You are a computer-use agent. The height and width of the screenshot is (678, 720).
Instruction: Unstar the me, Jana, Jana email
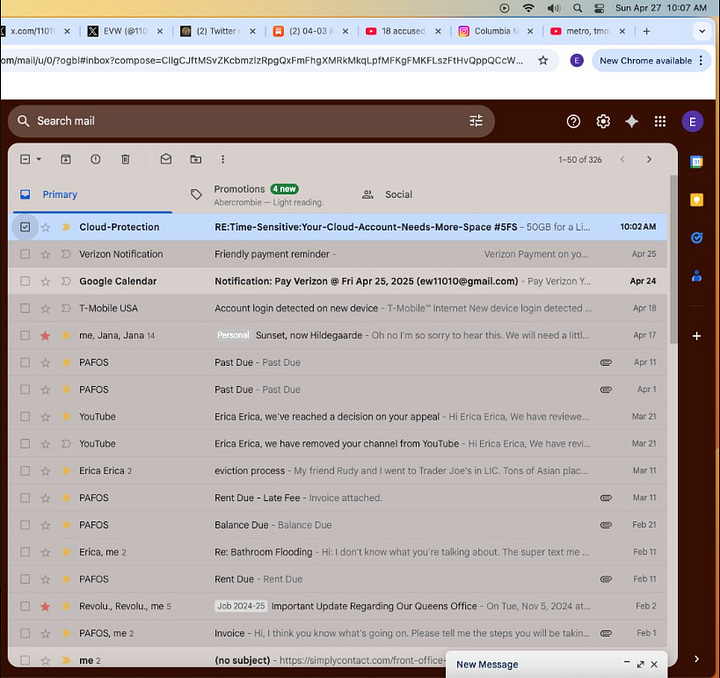tap(45, 336)
